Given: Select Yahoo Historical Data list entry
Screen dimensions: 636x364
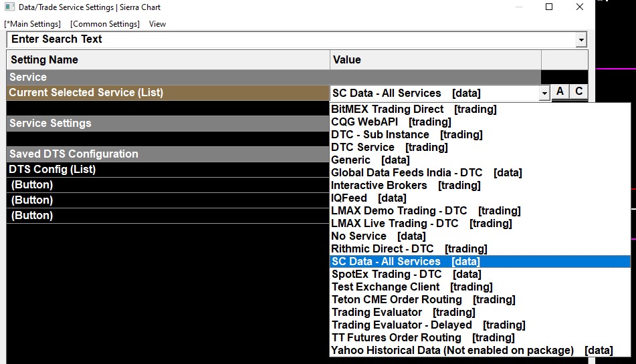Looking at the screenshot, I should pos(480,350).
